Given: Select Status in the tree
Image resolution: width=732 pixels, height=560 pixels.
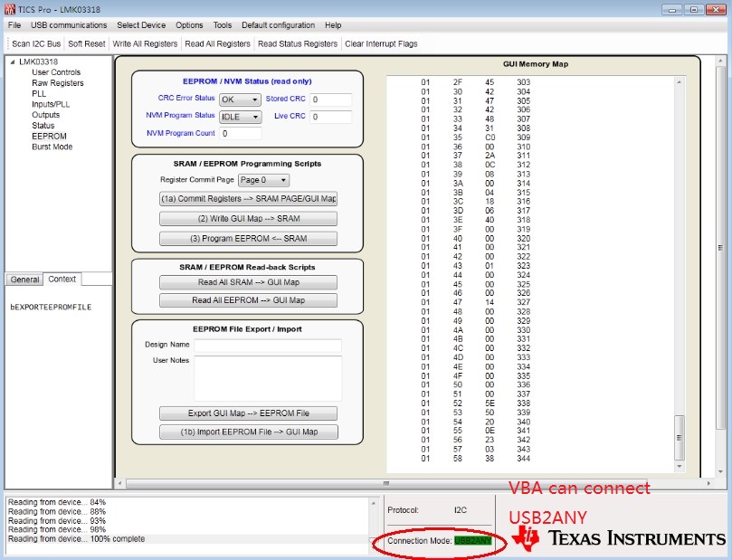Looking at the screenshot, I should point(43,126).
